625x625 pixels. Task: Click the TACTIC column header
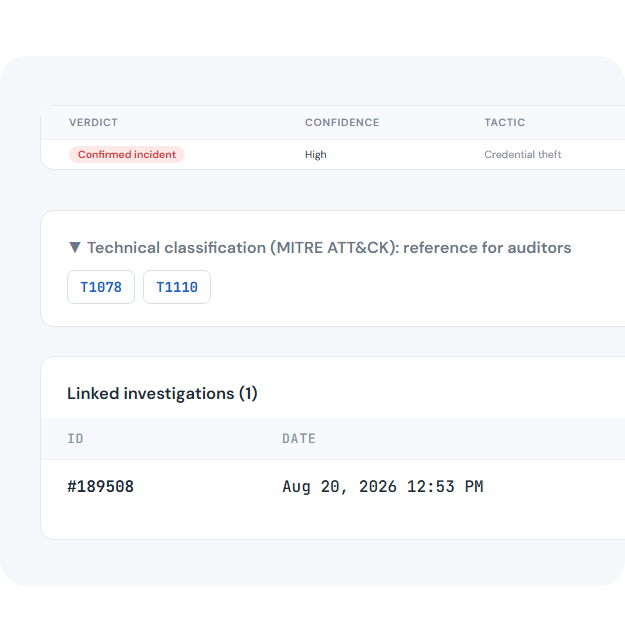505,122
